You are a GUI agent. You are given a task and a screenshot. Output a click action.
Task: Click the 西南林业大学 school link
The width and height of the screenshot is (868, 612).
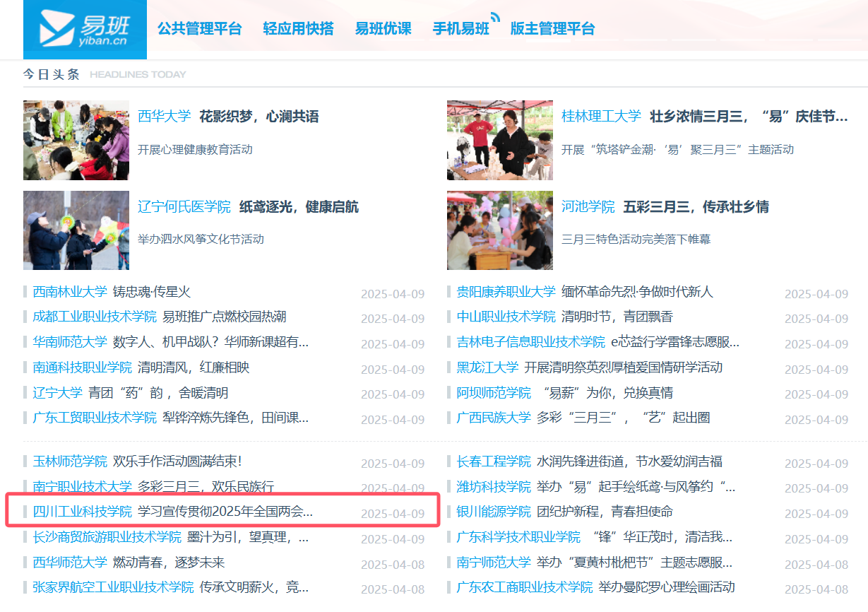click(70, 291)
